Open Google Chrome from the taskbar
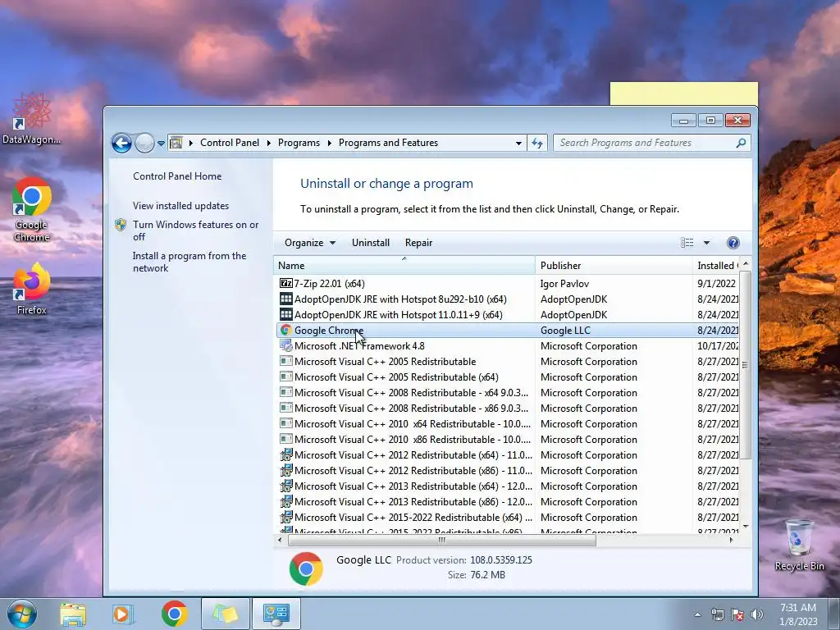 (x=174, y=614)
